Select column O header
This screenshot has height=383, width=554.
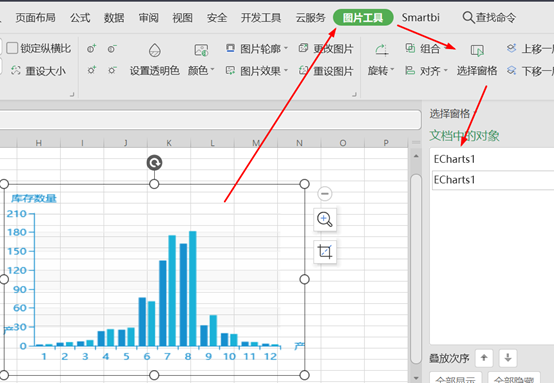(343, 143)
